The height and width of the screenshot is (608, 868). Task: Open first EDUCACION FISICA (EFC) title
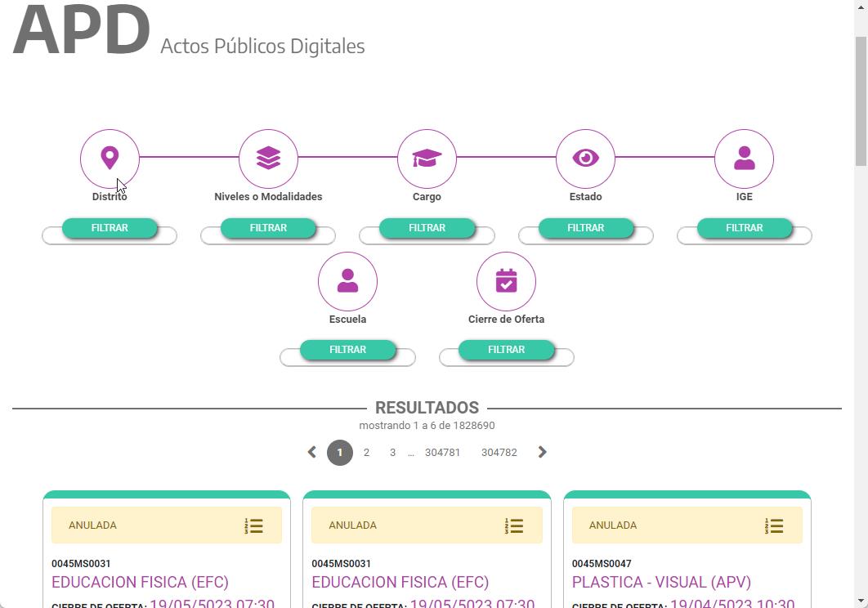click(x=140, y=582)
